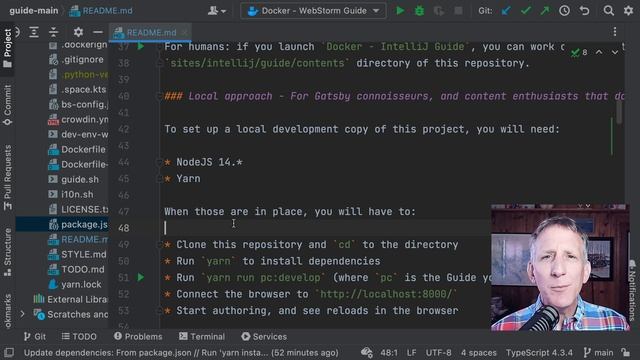Select package.json in the project tree
The height and width of the screenshot is (360, 640).
coord(78,224)
